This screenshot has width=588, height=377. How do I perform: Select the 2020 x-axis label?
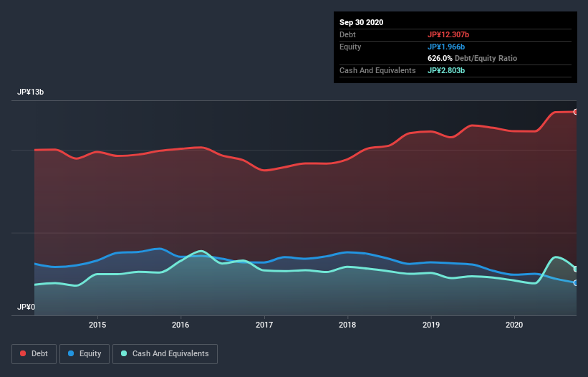click(x=514, y=325)
